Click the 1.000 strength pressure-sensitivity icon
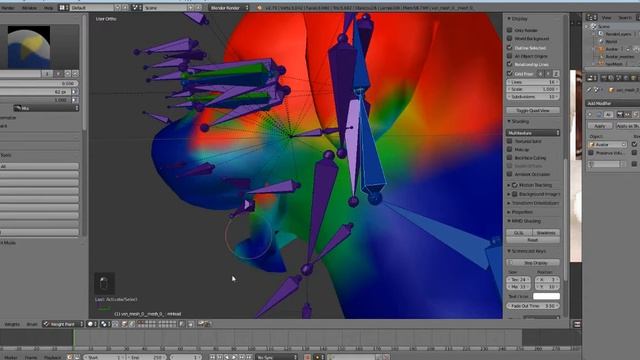 pos(75,100)
